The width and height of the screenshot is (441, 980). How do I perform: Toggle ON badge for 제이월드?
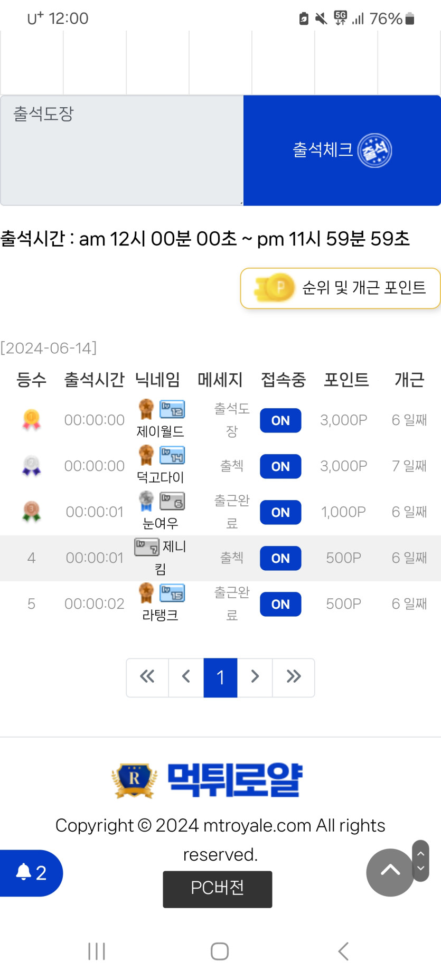click(280, 420)
